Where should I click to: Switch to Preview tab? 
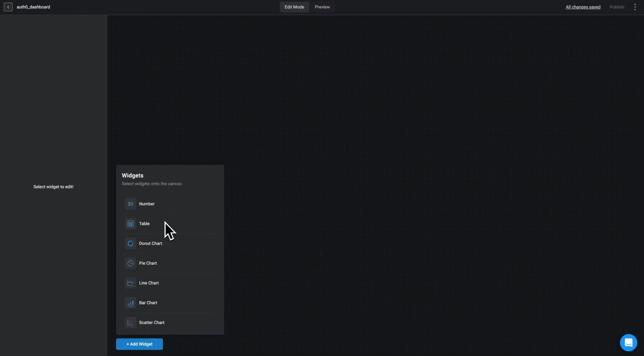[322, 7]
